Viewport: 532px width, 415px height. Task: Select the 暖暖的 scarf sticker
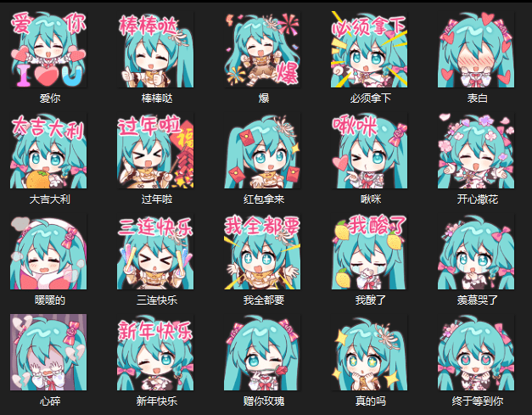pos(48,251)
